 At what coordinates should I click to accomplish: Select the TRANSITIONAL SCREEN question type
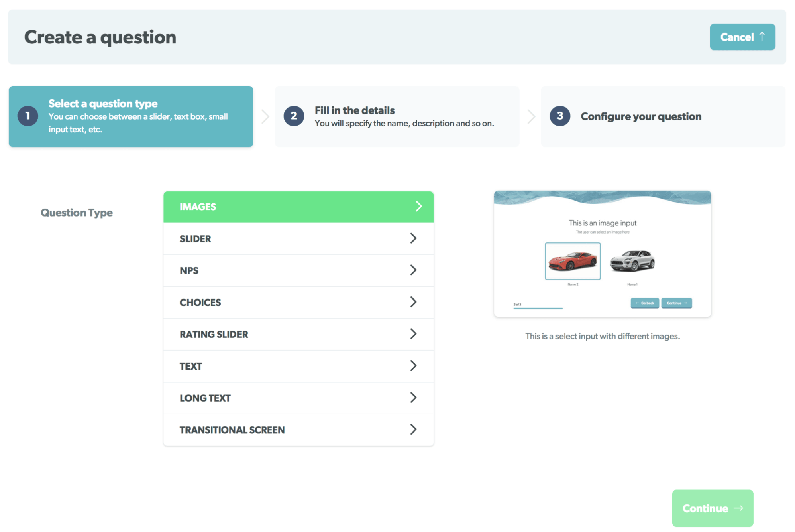[x=298, y=429]
